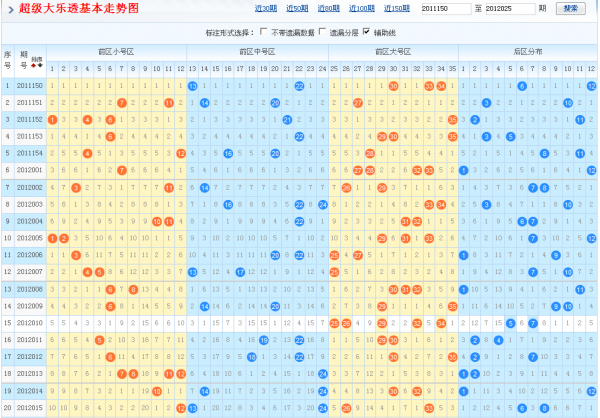Click the 前区小号区 column group header
This screenshot has width=600, height=418.
(116, 52)
